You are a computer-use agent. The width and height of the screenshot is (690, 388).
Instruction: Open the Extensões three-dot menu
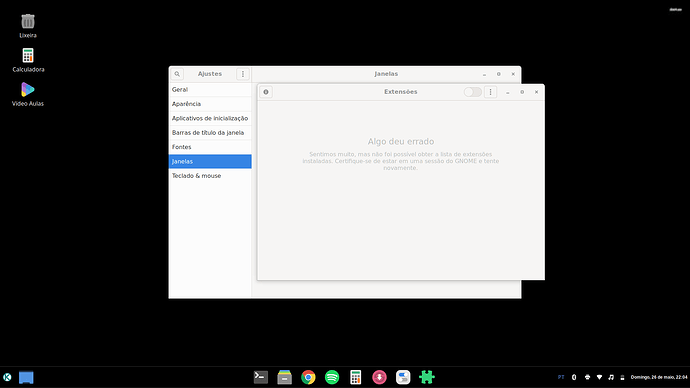tap(491, 92)
